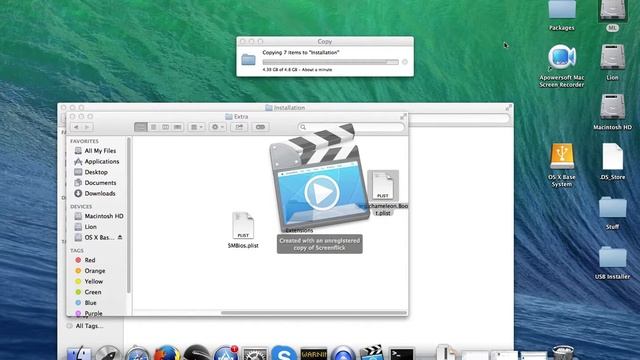Image resolution: width=640 pixels, height=360 pixels.
Task: Click the Extra window search field
Action: coord(351,127)
